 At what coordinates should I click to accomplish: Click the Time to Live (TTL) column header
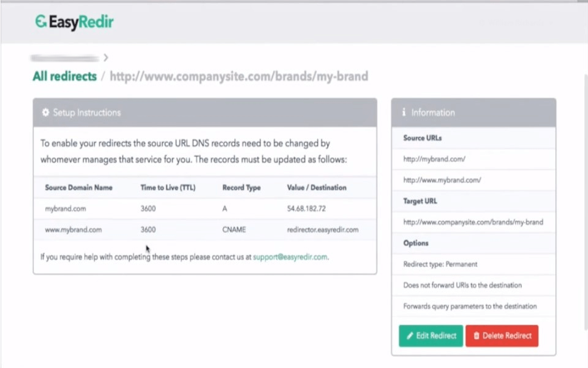[168, 188]
